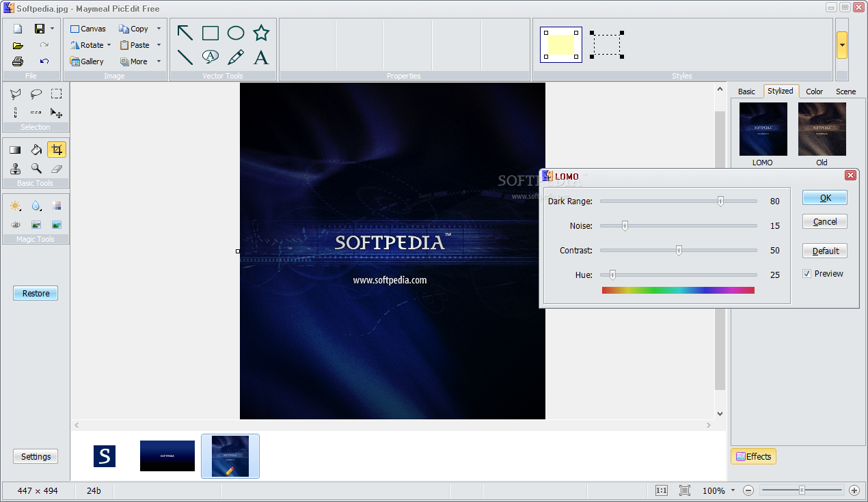
Task: Select the Gradient tool in Basic Tools
Action: coord(15,150)
